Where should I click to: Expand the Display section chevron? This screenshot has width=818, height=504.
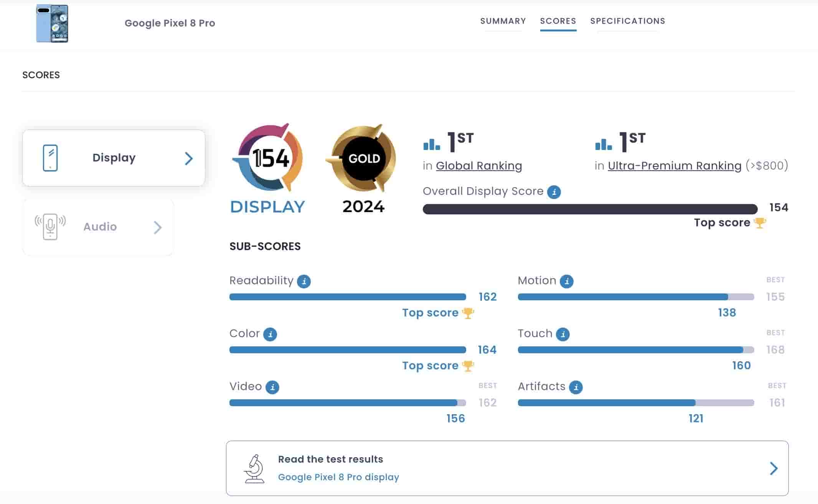(188, 158)
